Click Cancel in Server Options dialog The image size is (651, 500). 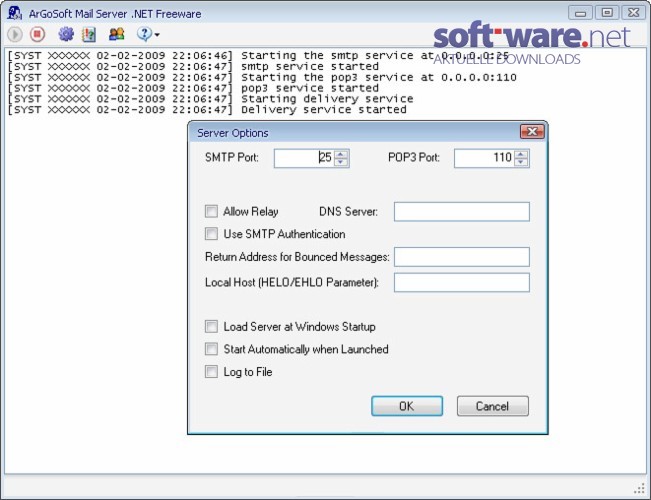coord(492,406)
